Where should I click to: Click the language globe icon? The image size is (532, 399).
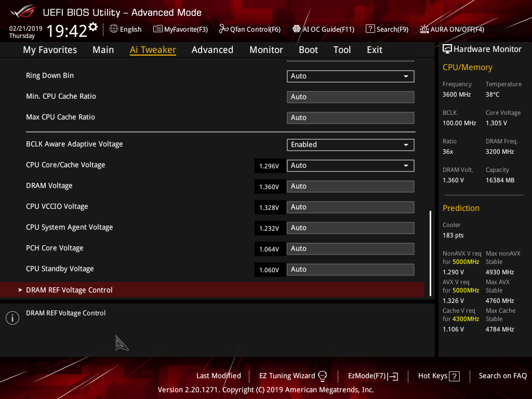click(x=114, y=29)
